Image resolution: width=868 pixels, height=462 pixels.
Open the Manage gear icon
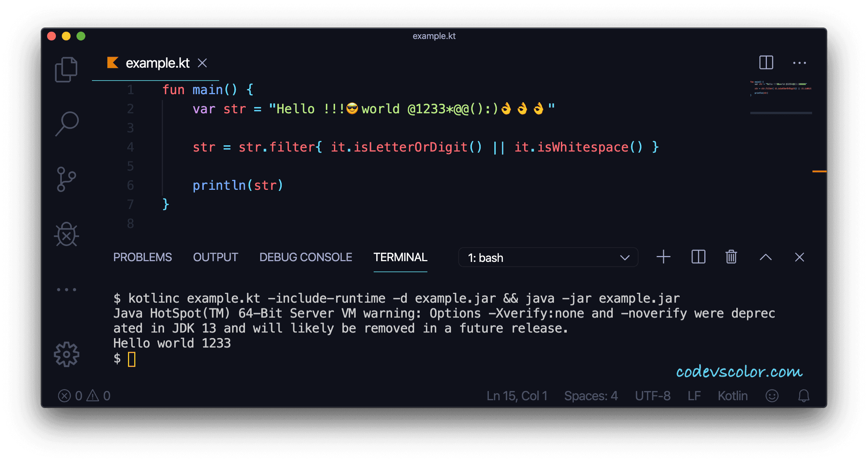[67, 354]
